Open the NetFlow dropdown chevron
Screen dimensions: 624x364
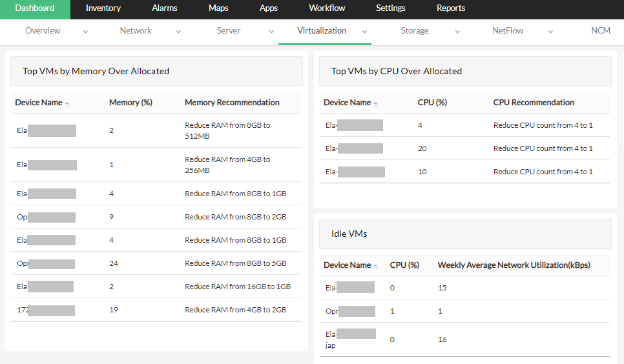pos(551,31)
